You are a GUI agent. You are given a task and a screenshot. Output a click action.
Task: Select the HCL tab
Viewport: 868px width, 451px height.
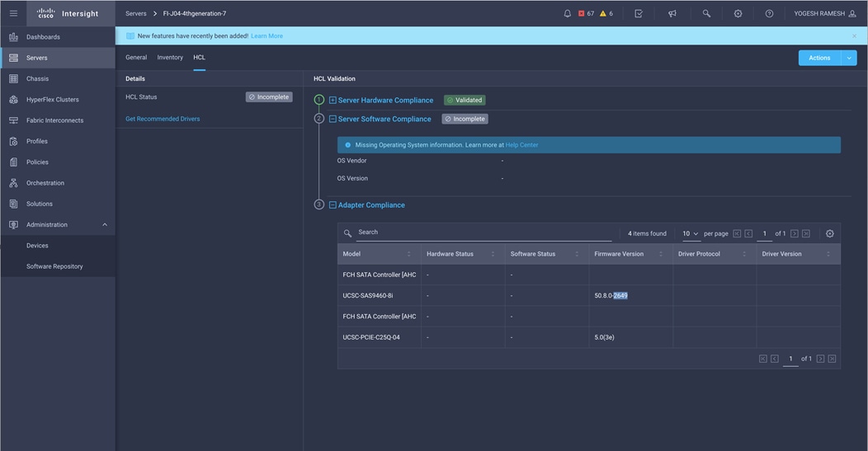point(200,57)
